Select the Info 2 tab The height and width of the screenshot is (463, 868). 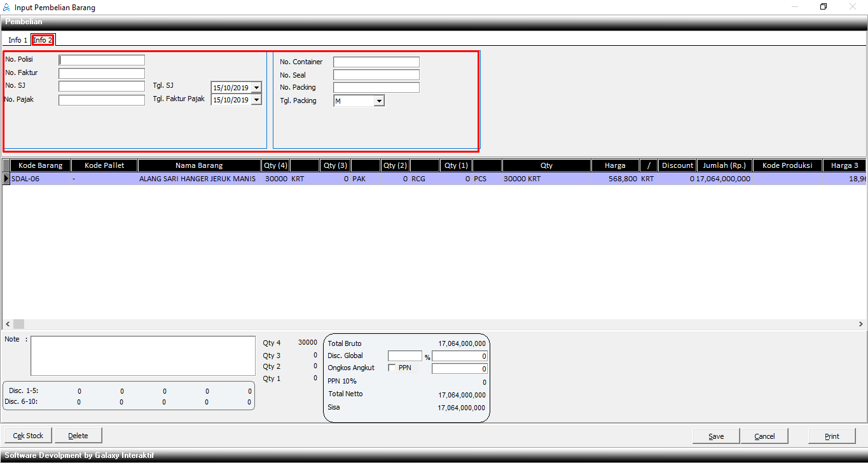(43, 40)
